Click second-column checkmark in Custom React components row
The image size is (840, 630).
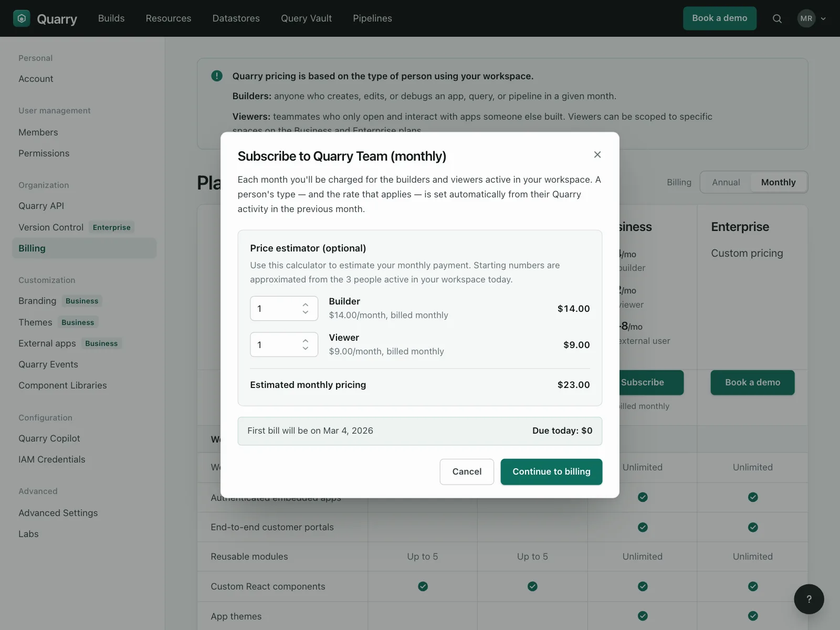(532, 586)
